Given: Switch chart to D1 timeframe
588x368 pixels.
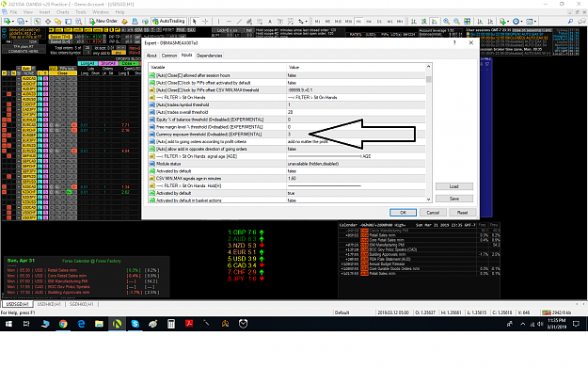Looking at the screenshot, I should 379,22.
